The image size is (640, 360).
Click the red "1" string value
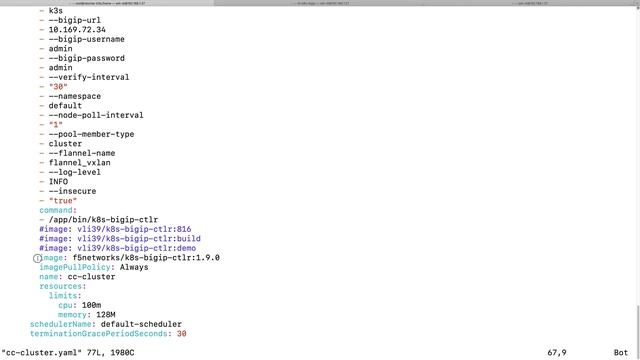coord(56,124)
